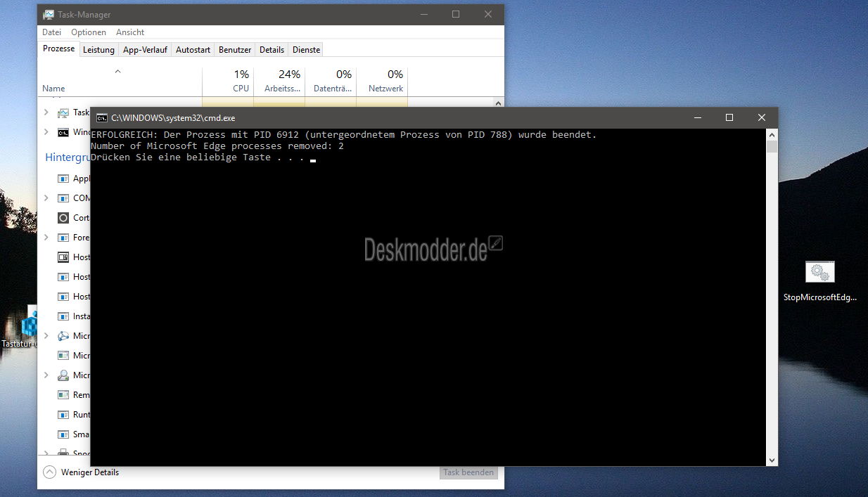The height and width of the screenshot is (497, 868).
Task: Select the Cortana circle icon
Action: tap(63, 218)
